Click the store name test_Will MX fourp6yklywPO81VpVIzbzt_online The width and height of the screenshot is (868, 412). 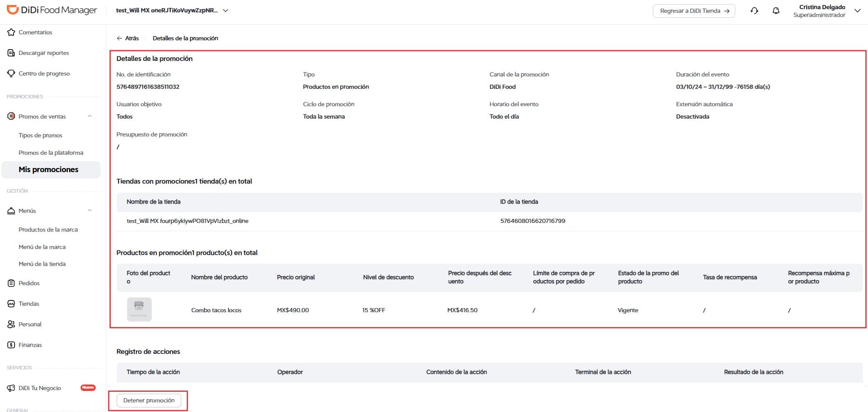[187, 221]
